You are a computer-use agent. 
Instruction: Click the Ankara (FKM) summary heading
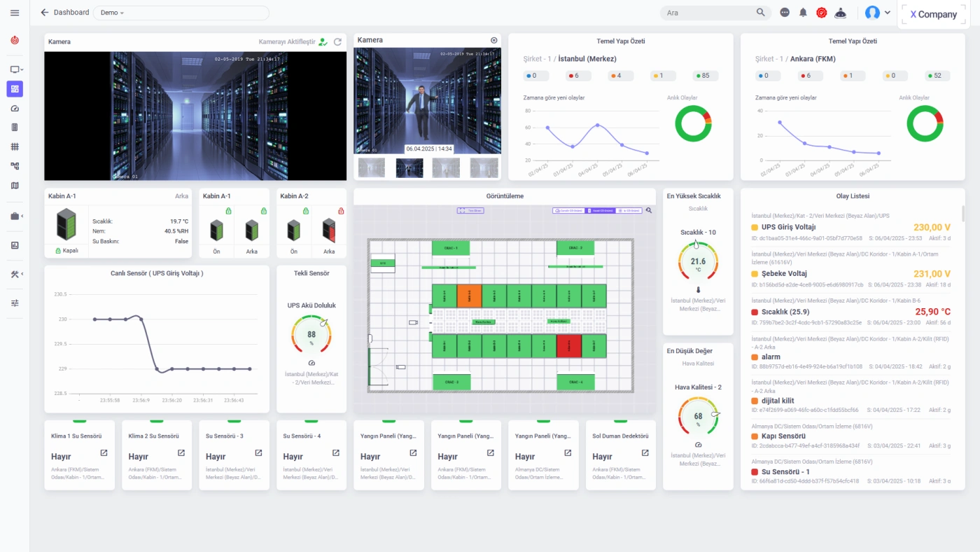813,59
